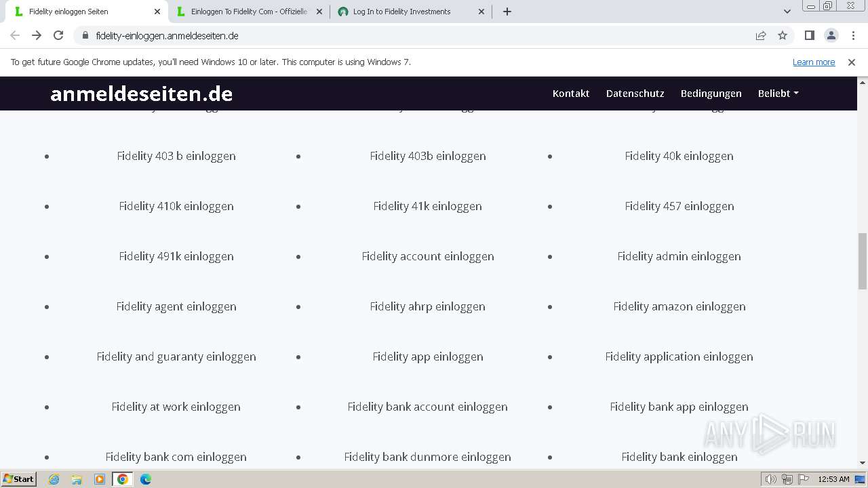Bookmark this page with the star icon
The image size is (868, 488).
coord(783,35)
